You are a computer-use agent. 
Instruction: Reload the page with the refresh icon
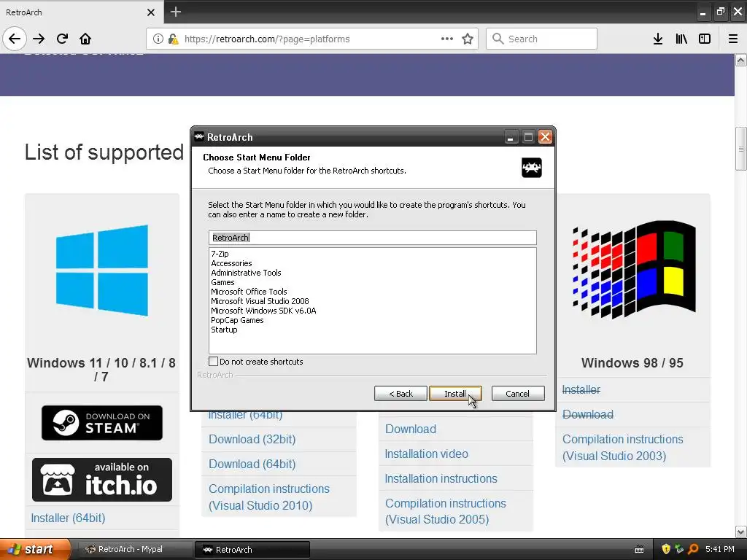pyautogui.click(x=63, y=39)
